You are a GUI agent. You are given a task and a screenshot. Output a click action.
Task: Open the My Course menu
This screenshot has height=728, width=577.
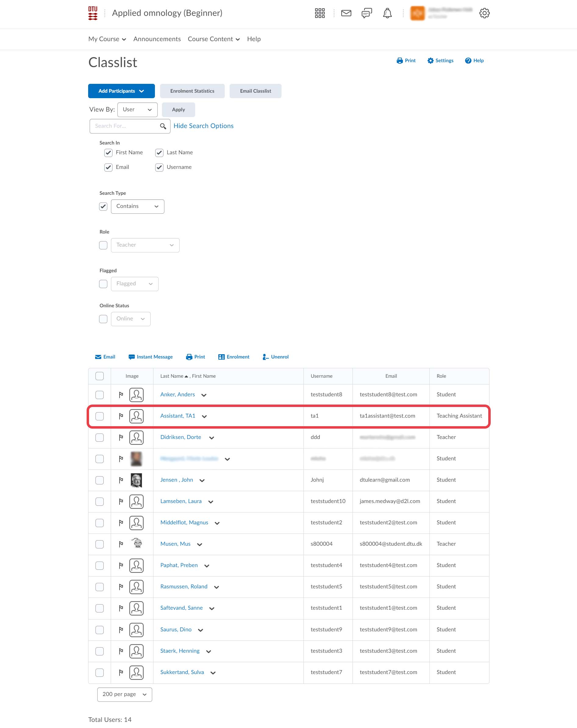coord(107,39)
